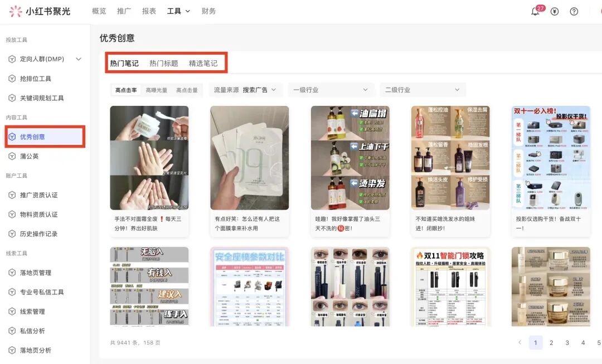Open the projector ranking note thumbnail
Viewport: 602px width, 364px height.
[550, 158]
